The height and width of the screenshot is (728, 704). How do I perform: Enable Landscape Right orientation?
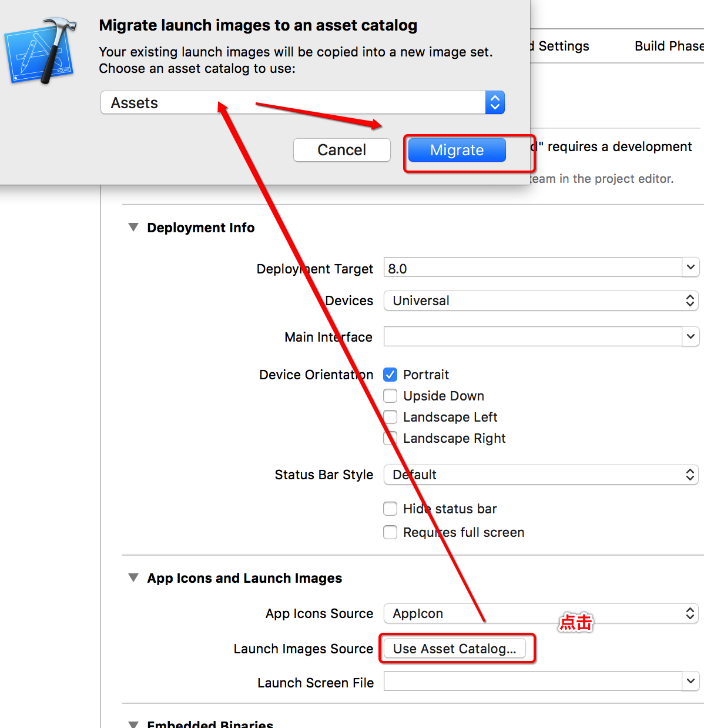pos(390,438)
